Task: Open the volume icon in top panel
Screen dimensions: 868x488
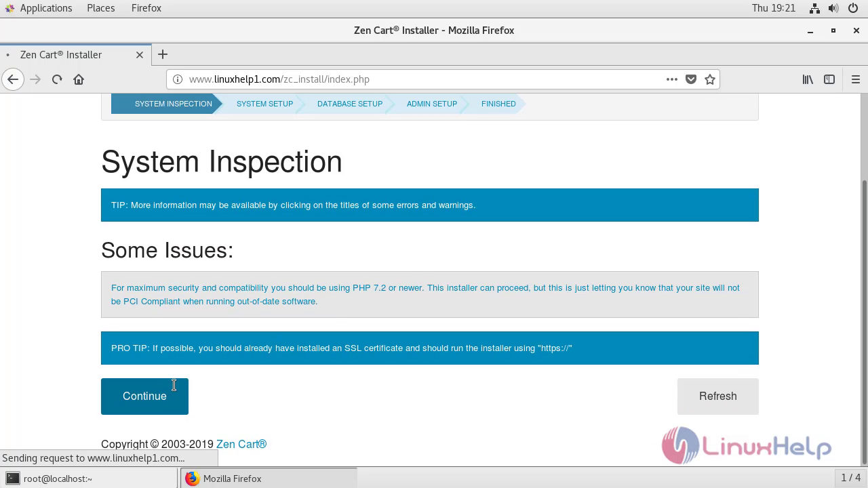Action: 833,8
